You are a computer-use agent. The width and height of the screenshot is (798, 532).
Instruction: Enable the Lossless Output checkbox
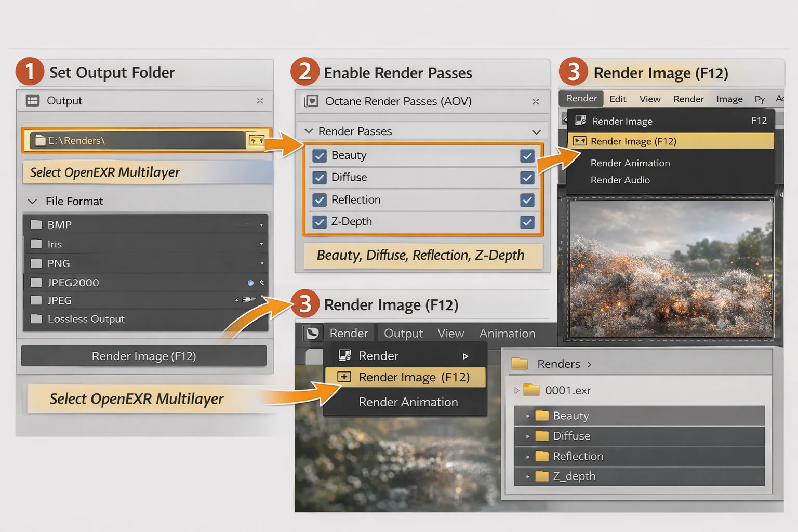tap(36, 319)
